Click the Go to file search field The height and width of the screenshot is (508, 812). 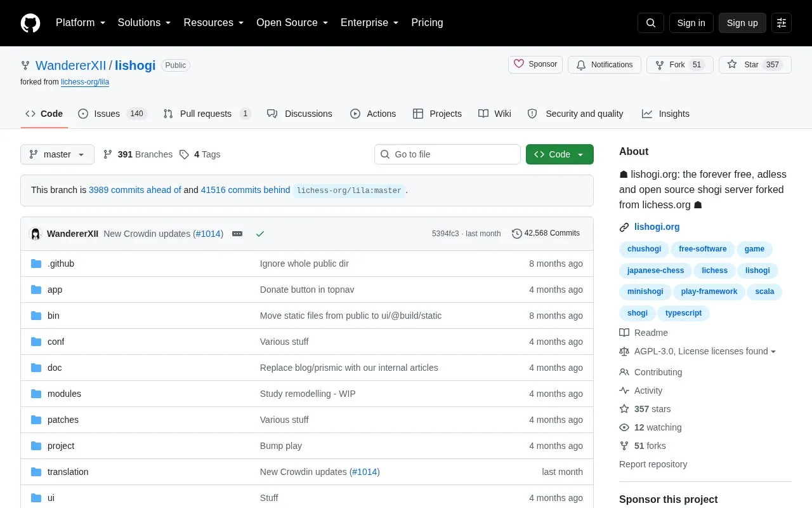tap(447, 154)
